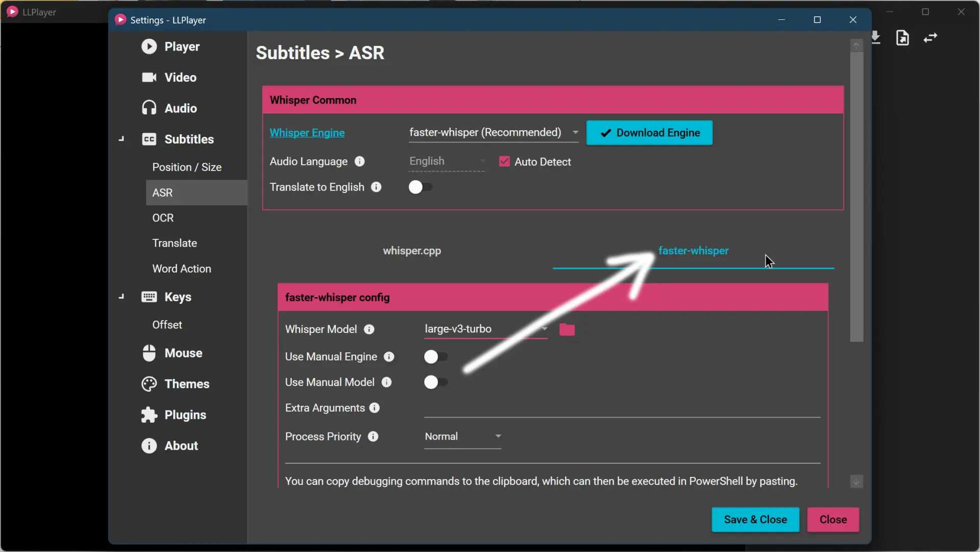Show info for Use Manual Engine

coord(389,356)
